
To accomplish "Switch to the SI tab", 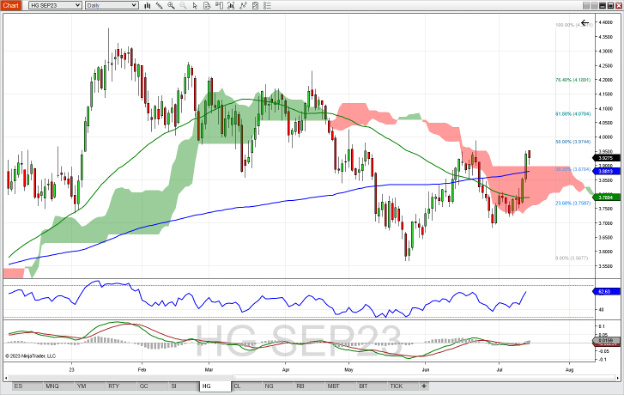I will 183,386.
